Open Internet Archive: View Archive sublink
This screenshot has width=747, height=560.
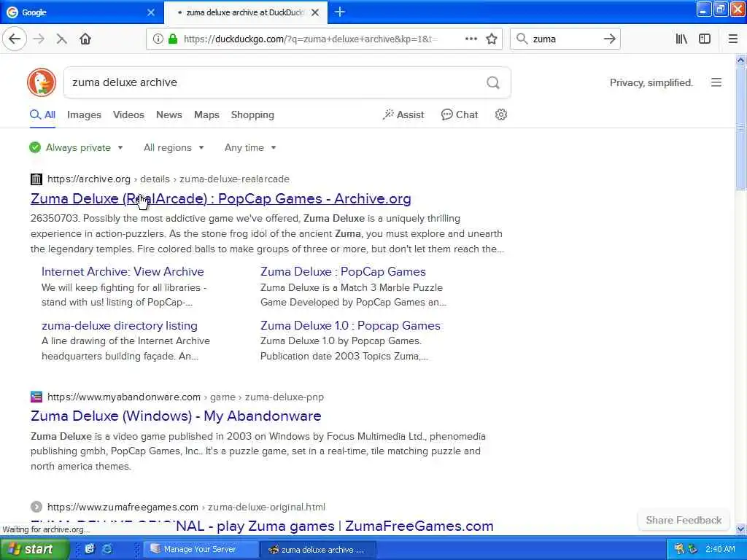[x=123, y=271]
